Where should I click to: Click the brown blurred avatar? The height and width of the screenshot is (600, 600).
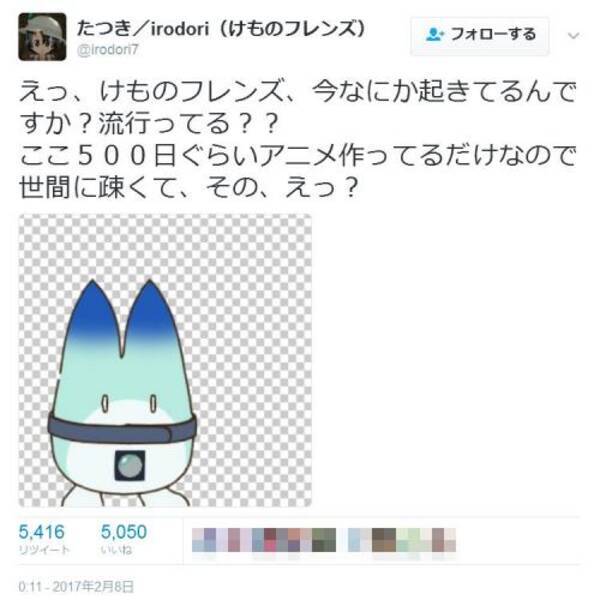click(x=384, y=540)
